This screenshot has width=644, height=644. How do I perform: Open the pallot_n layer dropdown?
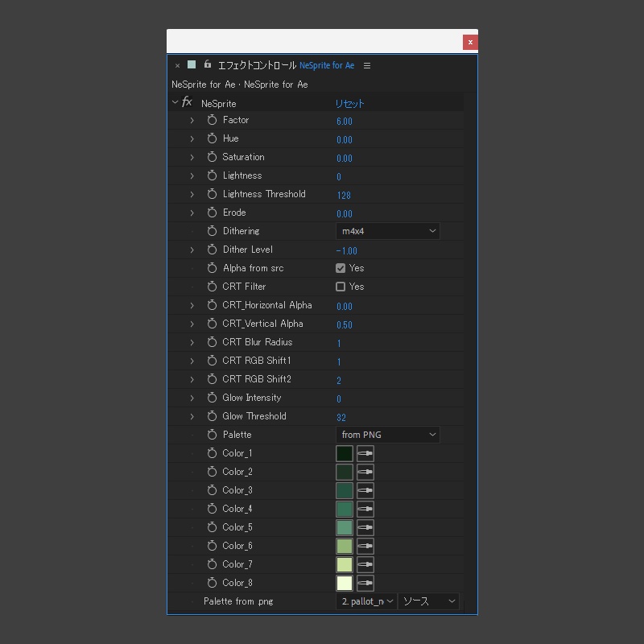coord(365,601)
